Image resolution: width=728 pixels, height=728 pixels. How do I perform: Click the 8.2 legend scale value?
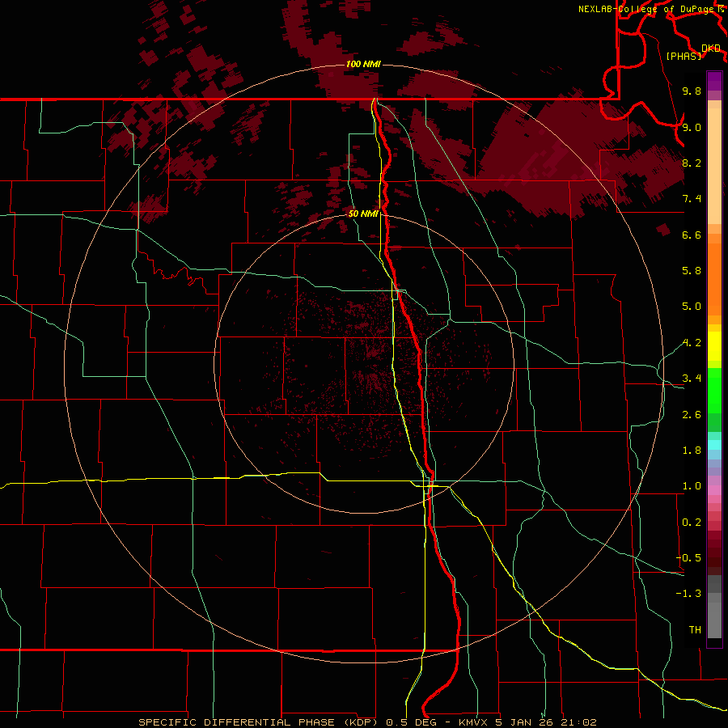692,163
